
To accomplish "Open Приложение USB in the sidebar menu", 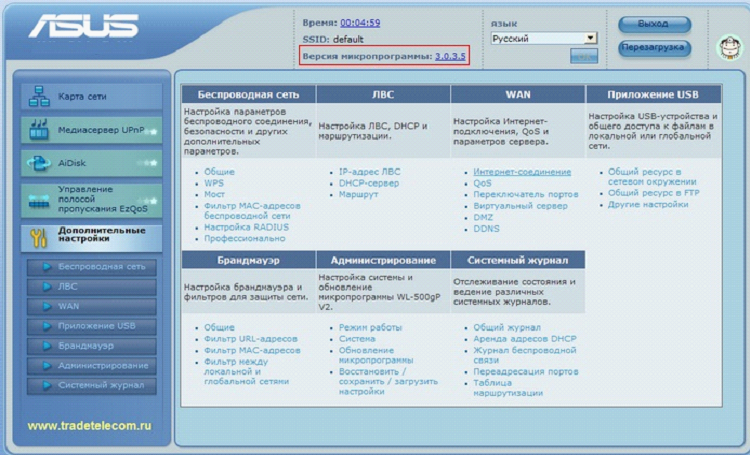I will click(96, 326).
